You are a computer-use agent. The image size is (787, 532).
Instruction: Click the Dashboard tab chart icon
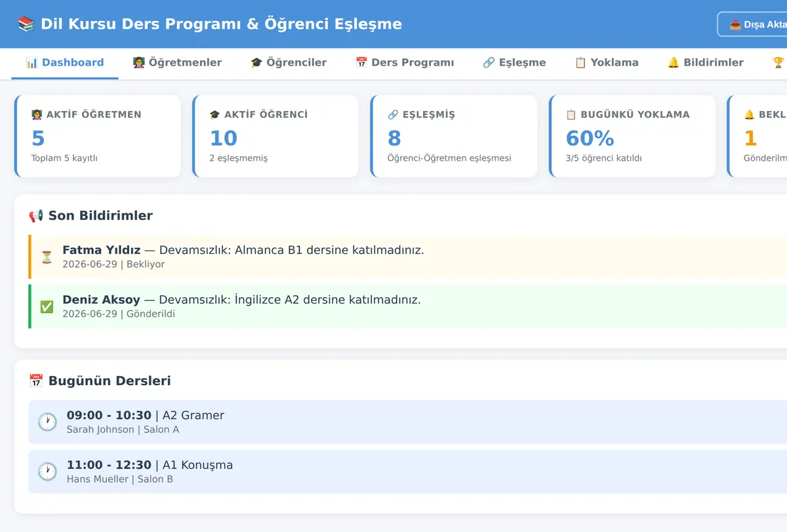click(31, 63)
